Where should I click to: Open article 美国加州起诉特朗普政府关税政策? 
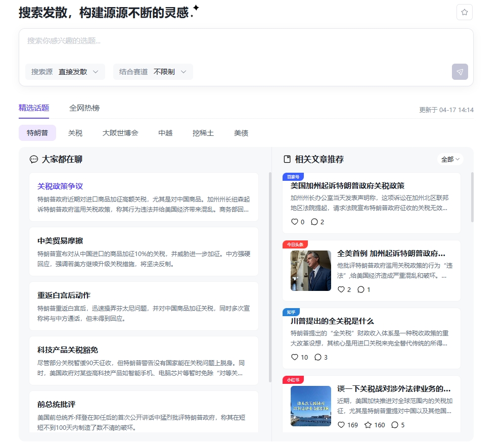347,185
